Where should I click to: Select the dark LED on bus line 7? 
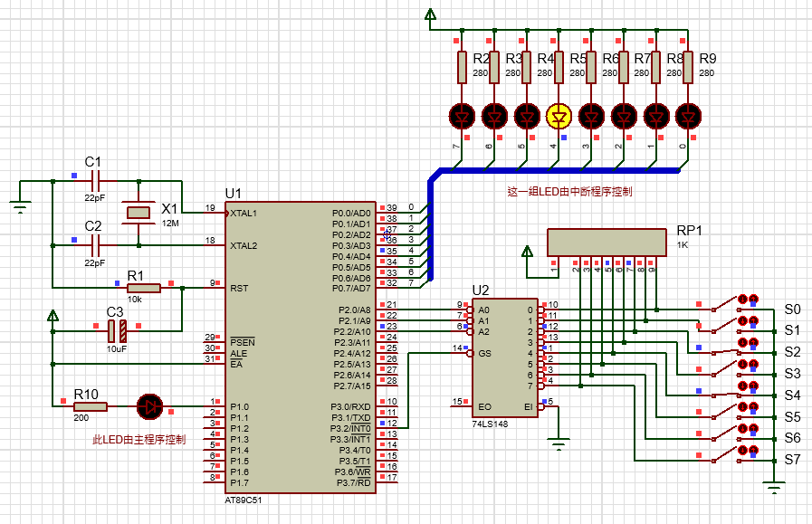(462, 117)
